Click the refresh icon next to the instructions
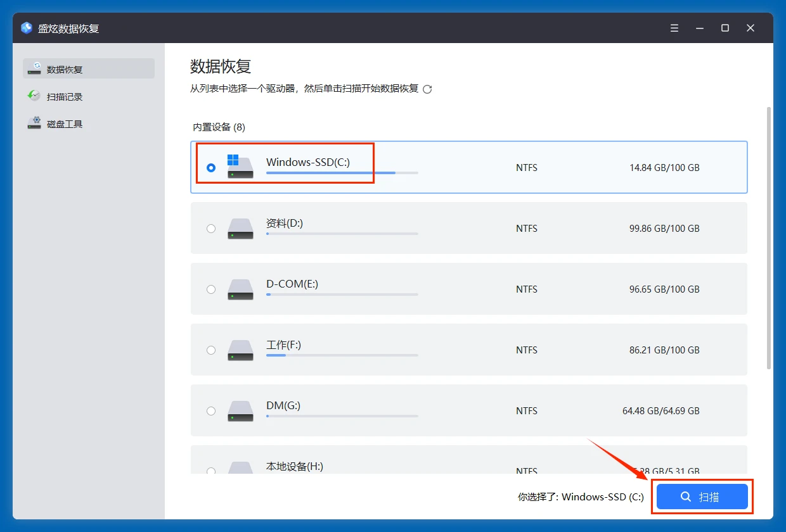This screenshot has width=786, height=532. point(428,89)
